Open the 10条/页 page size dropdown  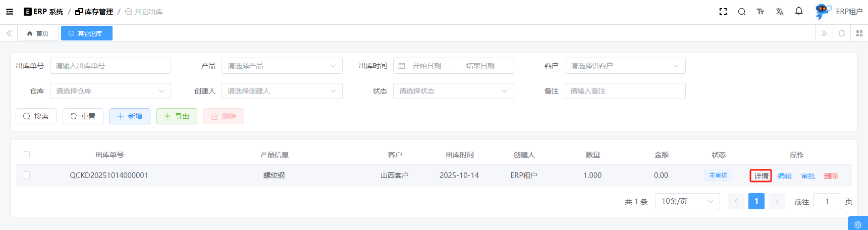(x=687, y=201)
